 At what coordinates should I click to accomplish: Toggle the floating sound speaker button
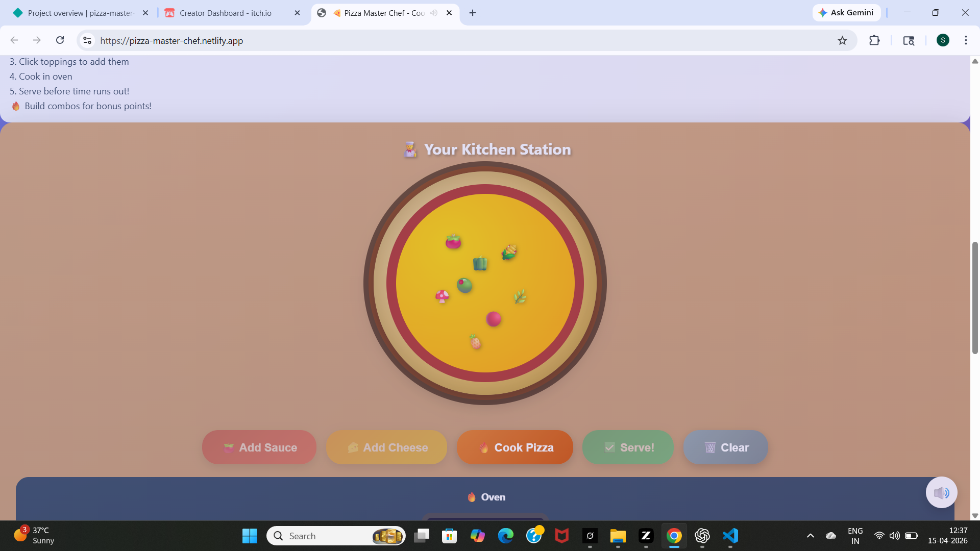click(x=941, y=492)
